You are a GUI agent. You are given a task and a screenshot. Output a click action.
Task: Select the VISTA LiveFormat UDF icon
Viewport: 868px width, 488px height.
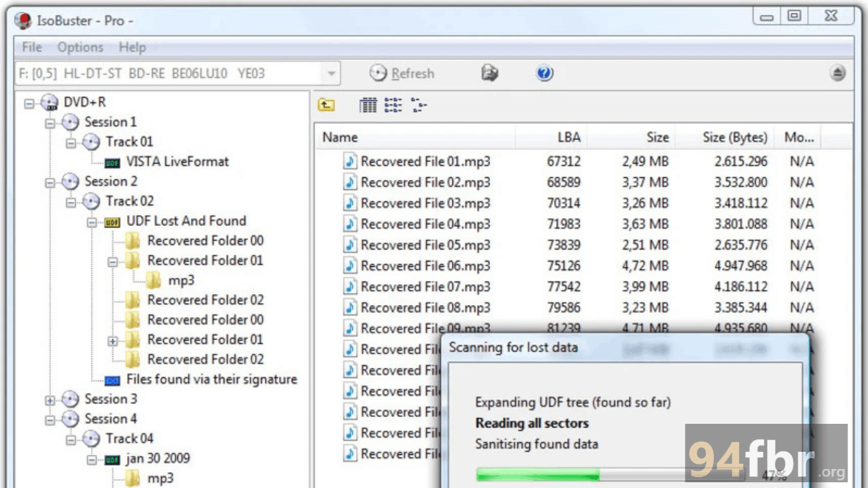tap(112, 162)
